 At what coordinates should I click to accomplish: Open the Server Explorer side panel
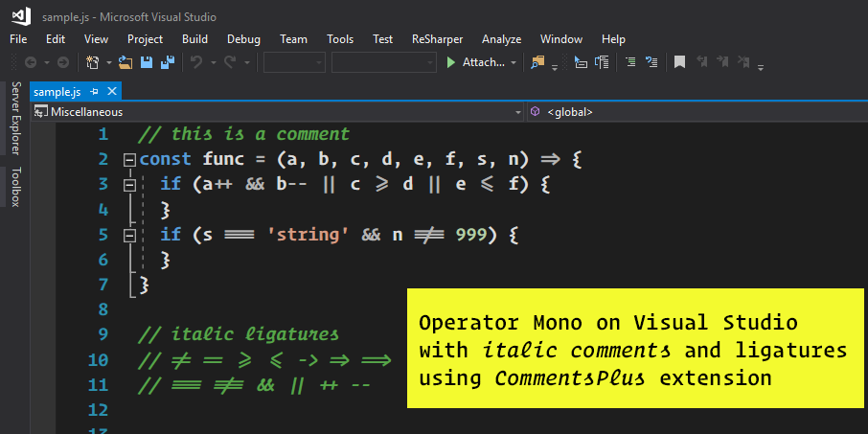click(x=16, y=119)
